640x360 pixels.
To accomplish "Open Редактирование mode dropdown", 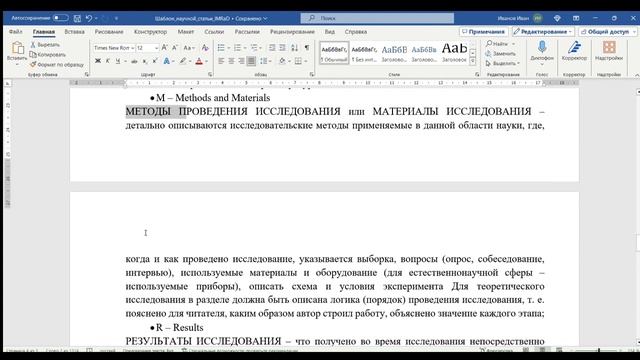I will click(543, 31).
